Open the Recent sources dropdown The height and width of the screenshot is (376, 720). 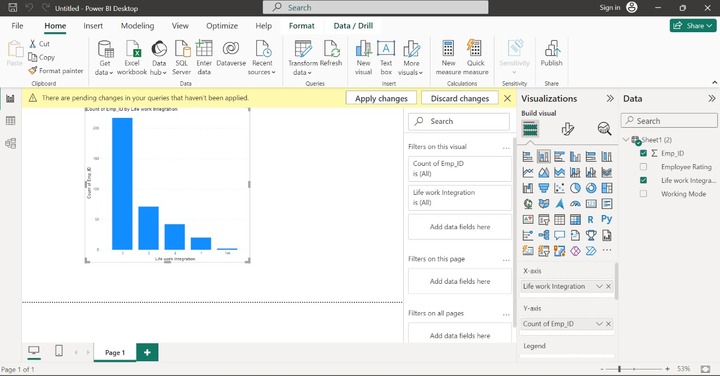262,58
